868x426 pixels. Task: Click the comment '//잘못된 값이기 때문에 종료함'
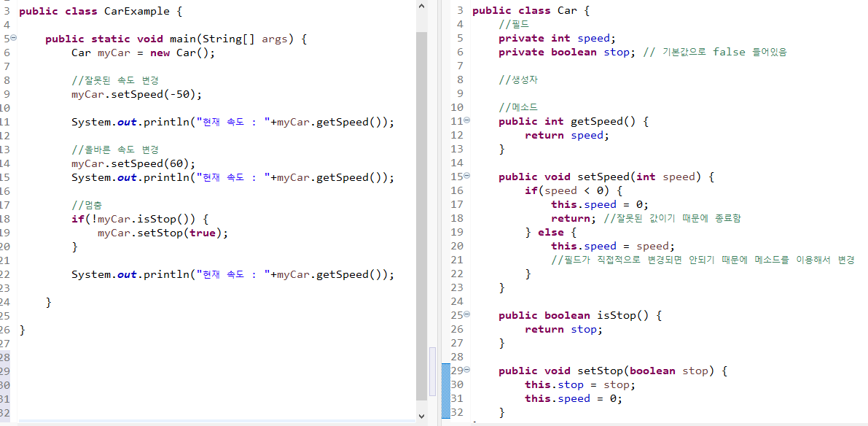tap(672, 218)
